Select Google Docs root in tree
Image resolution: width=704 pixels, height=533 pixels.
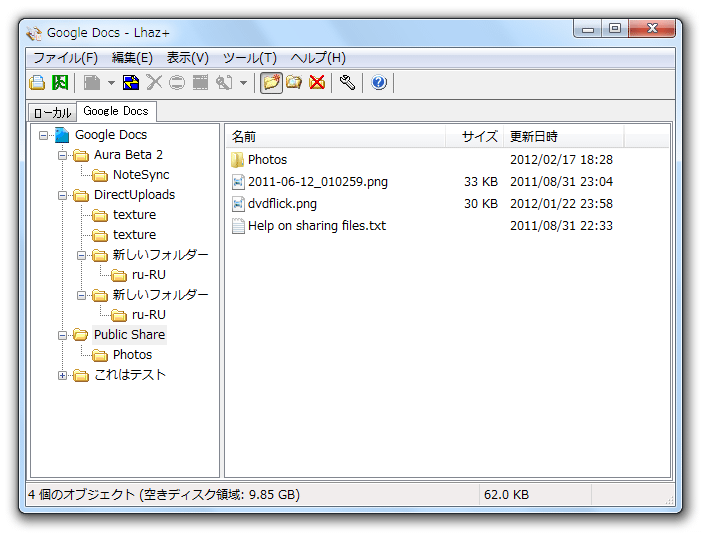(x=111, y=135)
